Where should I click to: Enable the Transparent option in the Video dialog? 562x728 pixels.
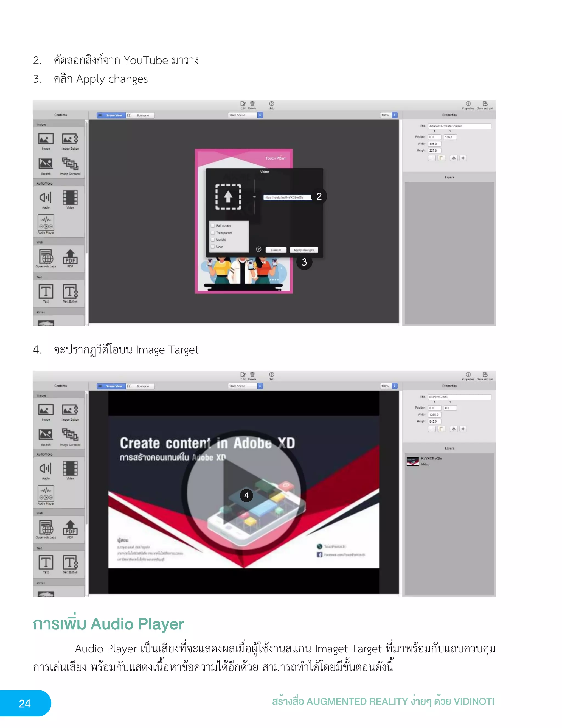(x=213, y=233)
